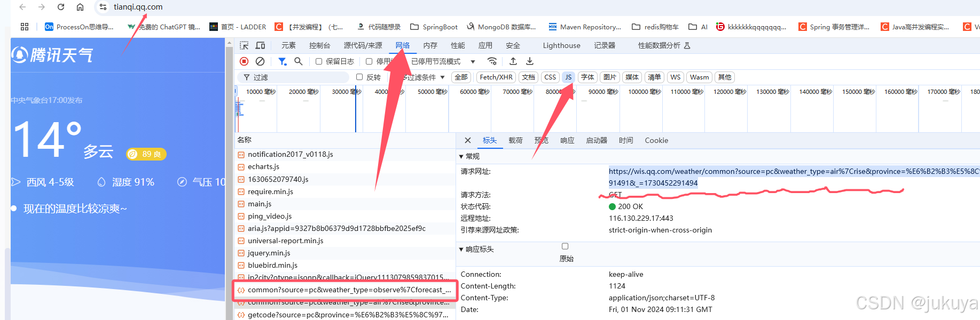Open the Lighthouse panel

561,45
